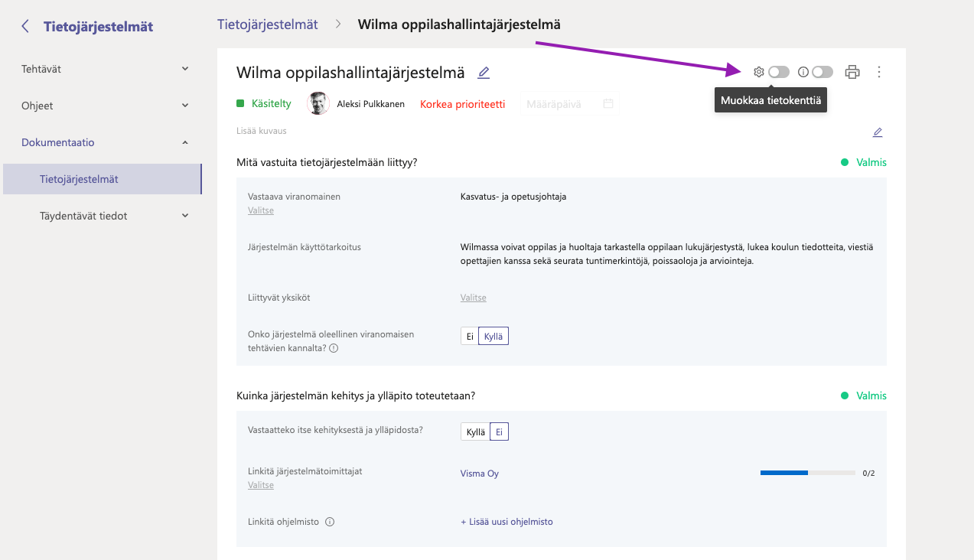Click the pencil icon beside the Wilma title

[484, 73]
